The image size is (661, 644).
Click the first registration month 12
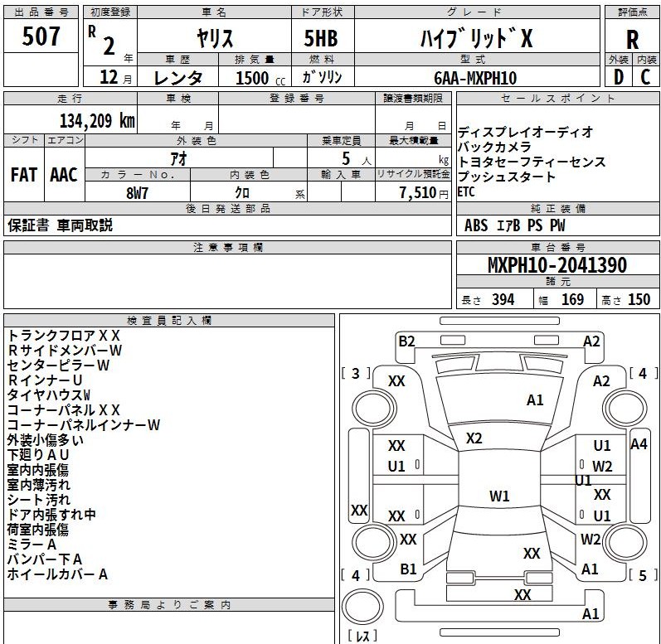[109, 78]
